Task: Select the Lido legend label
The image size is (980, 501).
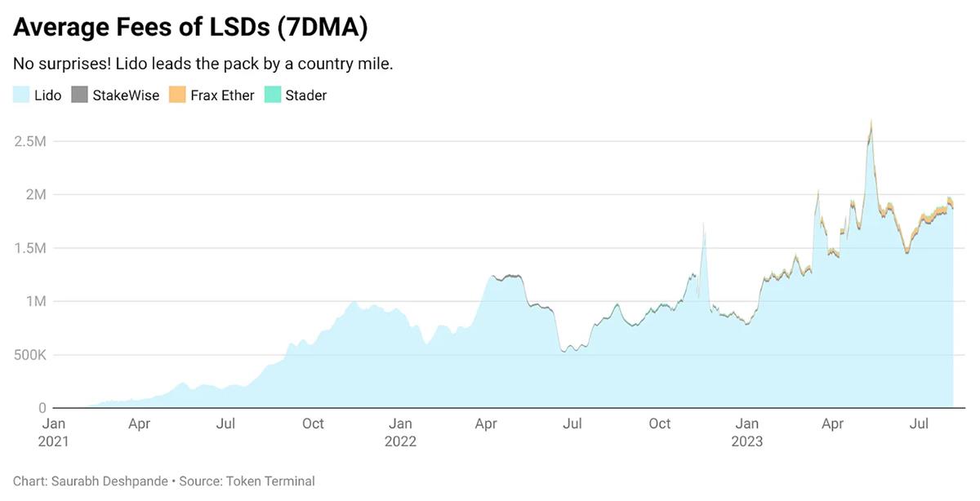Action: [x=48, y=95]
